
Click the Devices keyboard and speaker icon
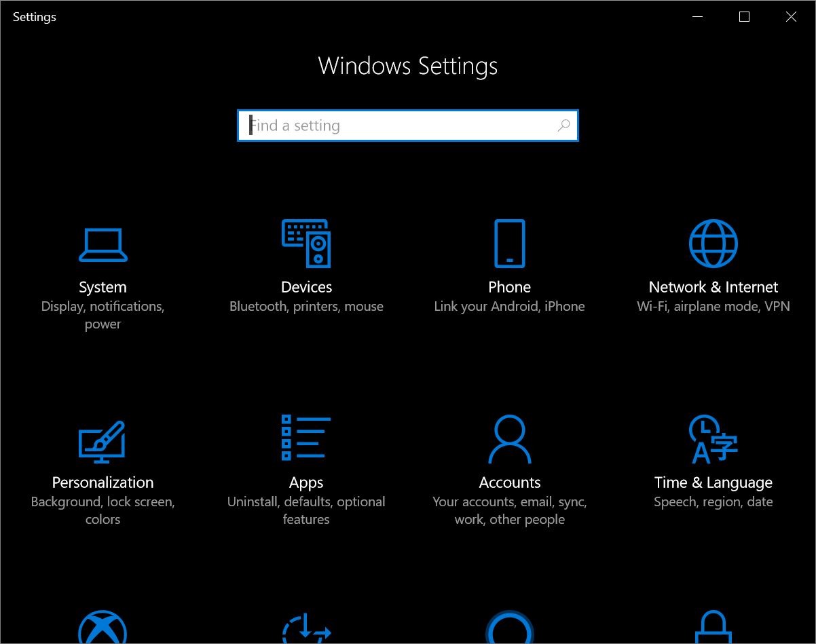click(306, 243)
